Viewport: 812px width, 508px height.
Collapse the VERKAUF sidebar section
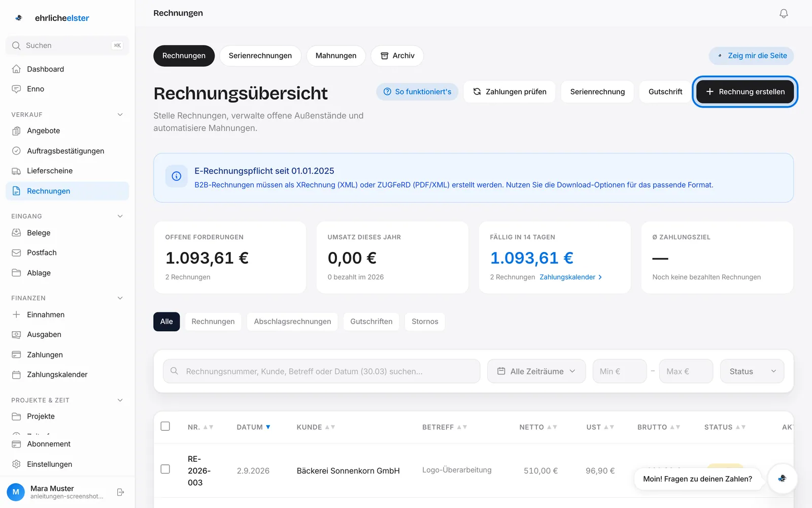(120, 115)
